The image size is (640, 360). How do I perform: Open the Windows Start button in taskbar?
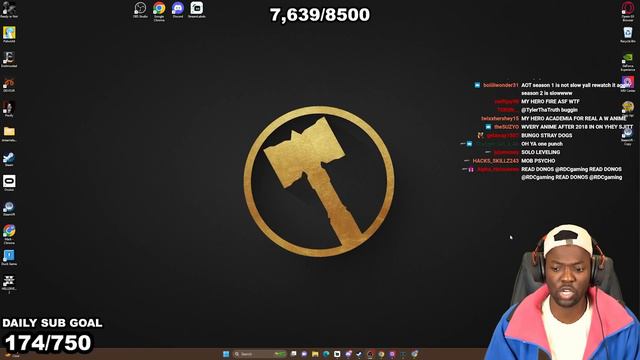(x=226, y=354)
